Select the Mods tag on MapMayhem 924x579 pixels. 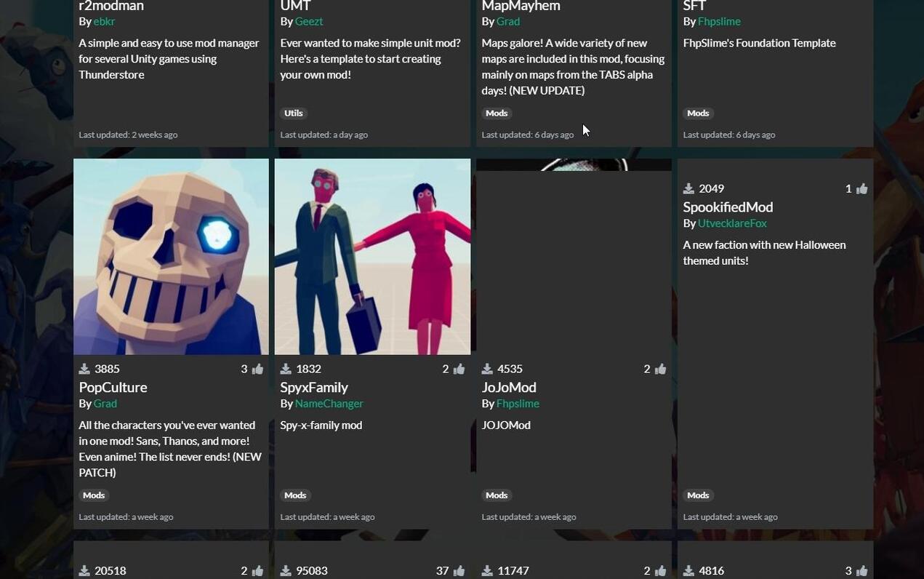click(497, 113)
